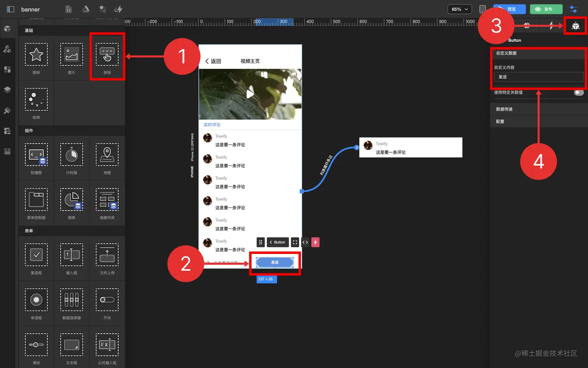Click the 实时评论 label
Image resolution: width=588 pixels, height=368 pixels.
[x=212, y=125]
